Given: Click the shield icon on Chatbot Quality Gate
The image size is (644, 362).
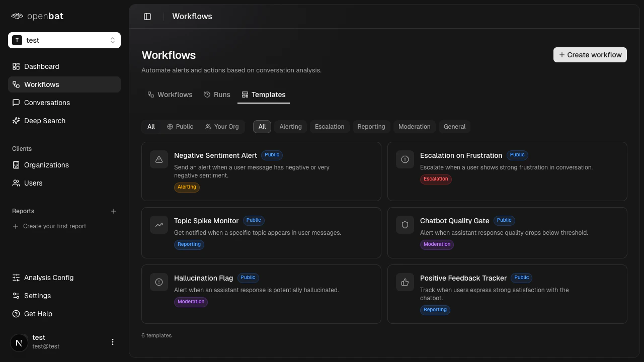Looking at the screenshot, I should coord(405,225).
